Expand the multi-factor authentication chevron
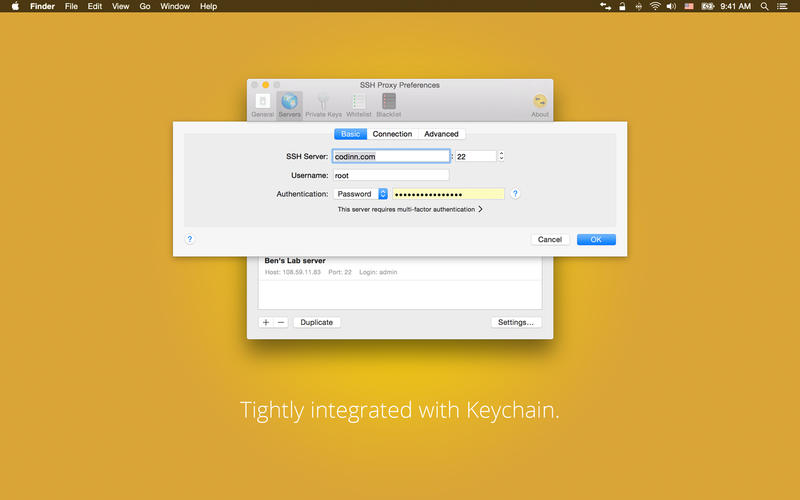Screen dimensions: 800x500 480,210
